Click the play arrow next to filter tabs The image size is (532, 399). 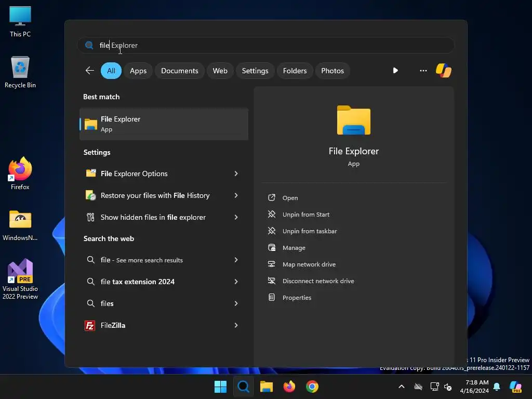pos(395,71)
